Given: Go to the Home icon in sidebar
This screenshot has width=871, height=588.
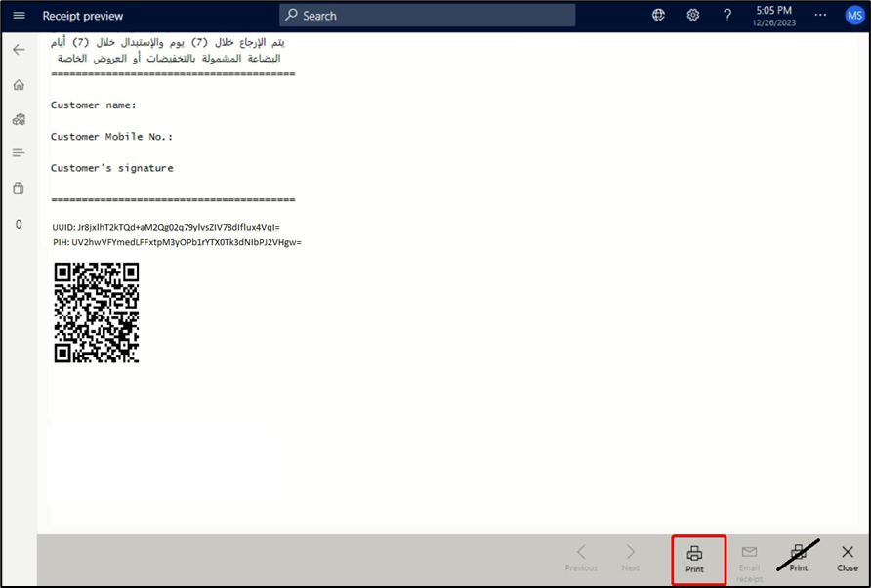Looking at the screenshot, I should pos(19,84).
